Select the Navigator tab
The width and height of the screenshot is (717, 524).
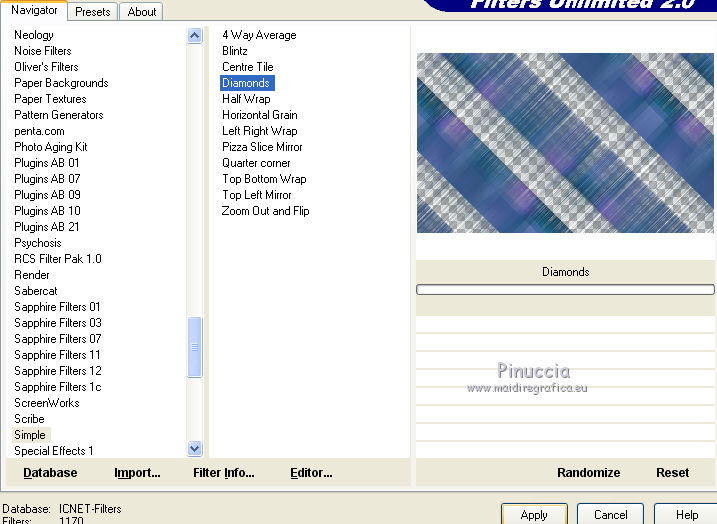(x=34, y=10)
